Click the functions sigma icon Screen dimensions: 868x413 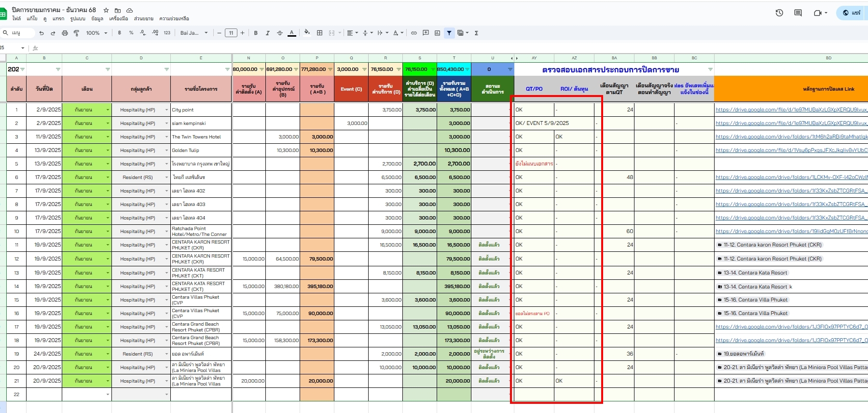(x=476, y=33)
